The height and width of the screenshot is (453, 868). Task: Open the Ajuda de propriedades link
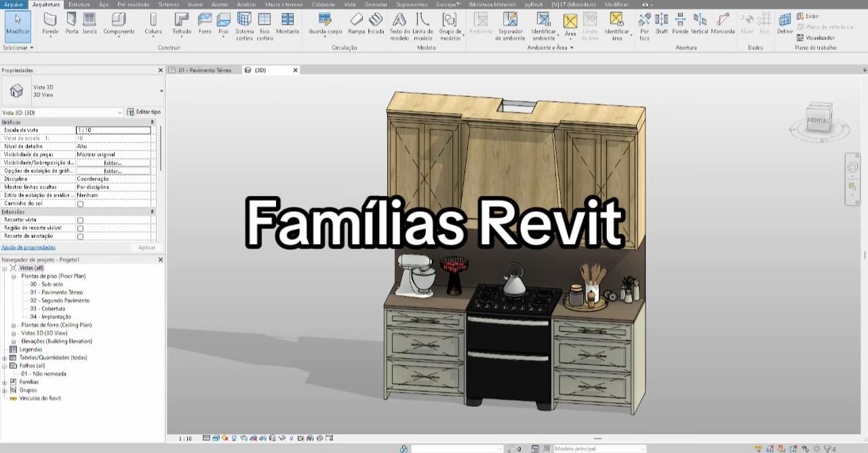tap(28, 247)
